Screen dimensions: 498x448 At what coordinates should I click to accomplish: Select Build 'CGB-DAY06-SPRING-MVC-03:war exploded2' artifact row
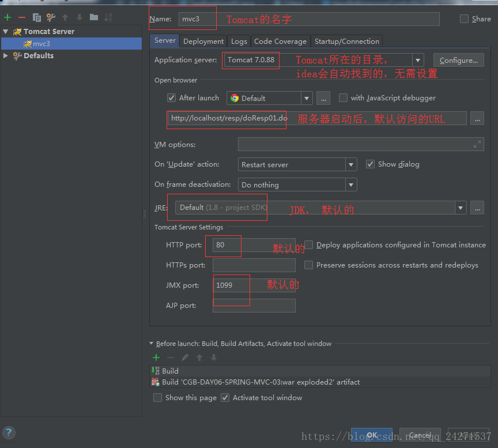320,382
